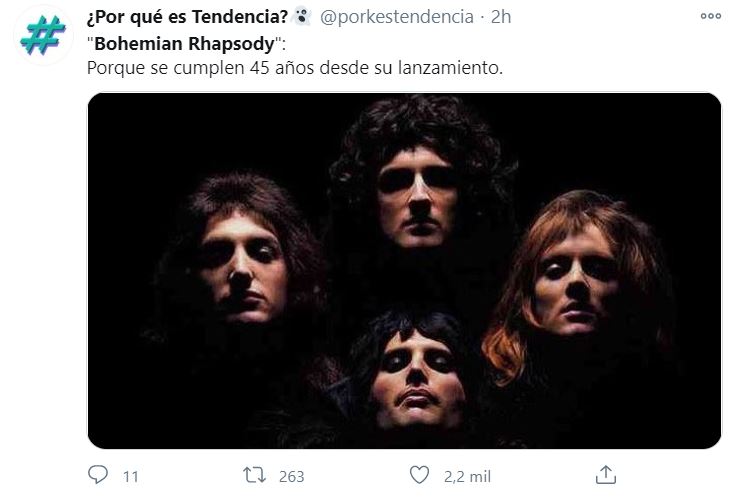
Task: Click the retweet count 263
Action: (292, 476)
